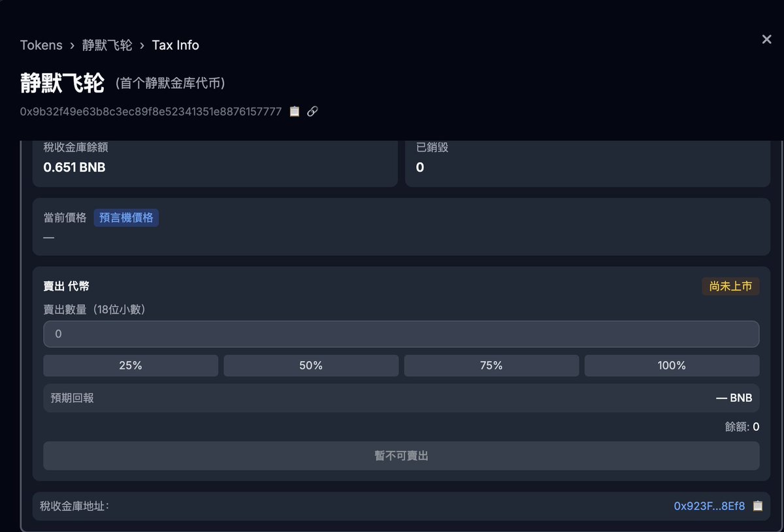
Task: Click the 當前價格 label
Action: click(x=65, y=218)
